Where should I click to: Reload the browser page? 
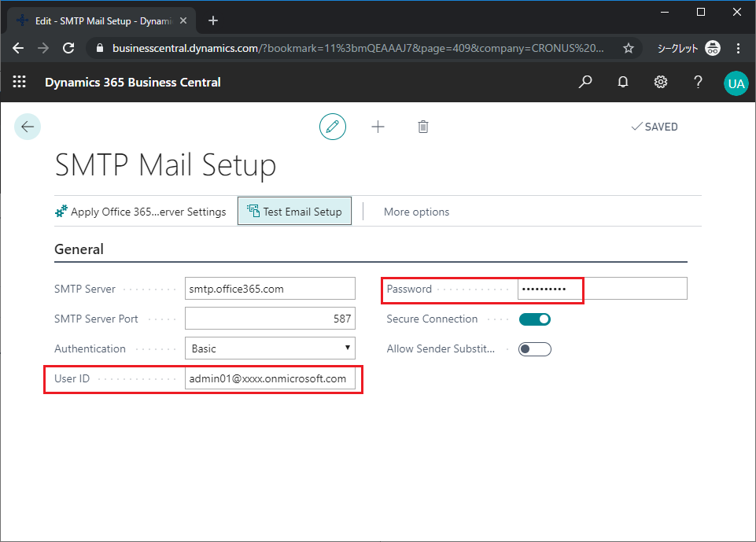coord(68,48)
